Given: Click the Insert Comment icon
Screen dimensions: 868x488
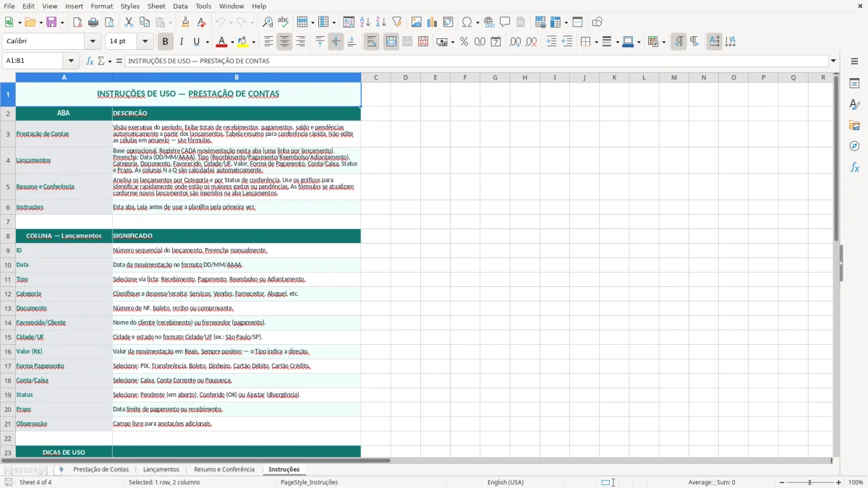Looking at the screenshot, I should pyautogui.click(x=505, y=22).
